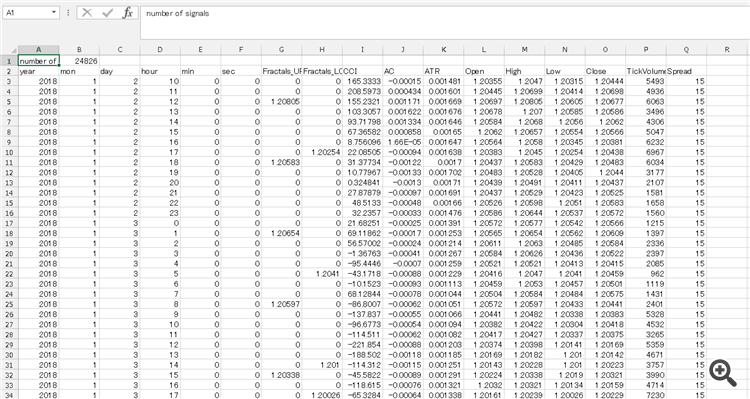Click TickVolume value 6967
750x399 pixels.
(x=646, y=152)
